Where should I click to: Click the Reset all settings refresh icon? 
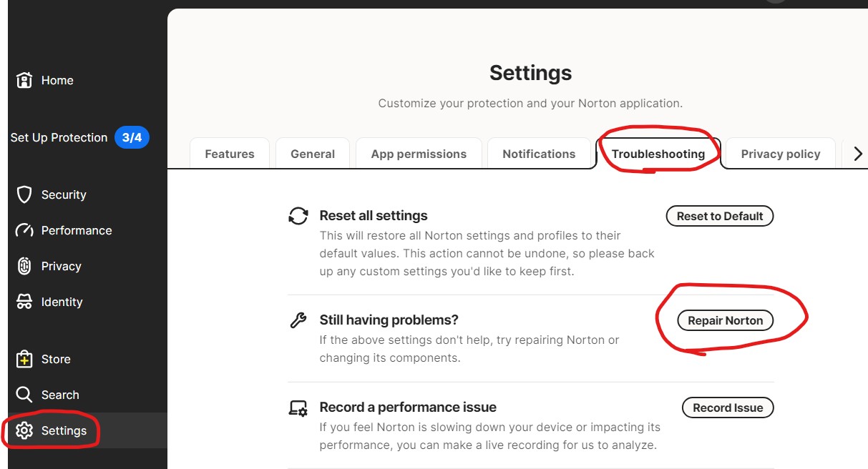(298, 216)
